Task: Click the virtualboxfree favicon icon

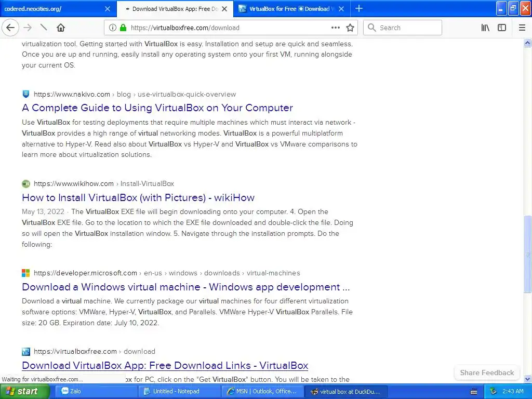Action: 26,352
